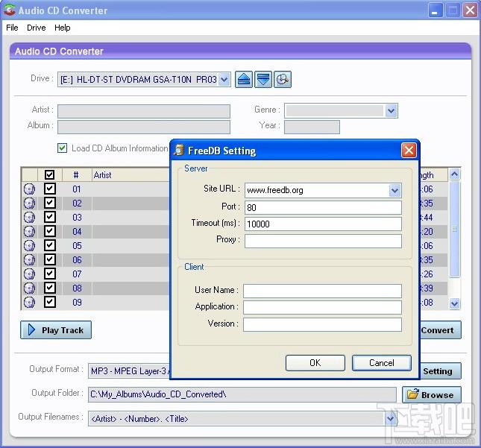Toggle the select-all checkbox in table header
481x448 pixels.
tap(50, 175)
